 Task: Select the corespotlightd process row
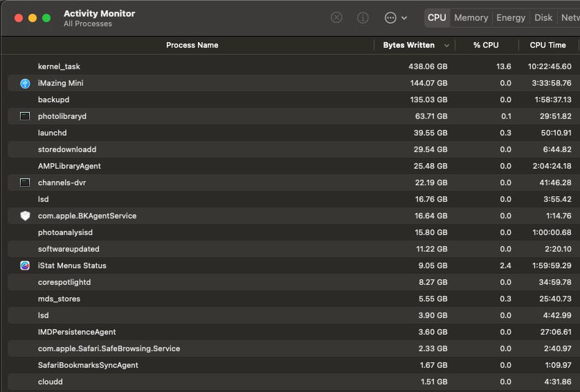293,282
